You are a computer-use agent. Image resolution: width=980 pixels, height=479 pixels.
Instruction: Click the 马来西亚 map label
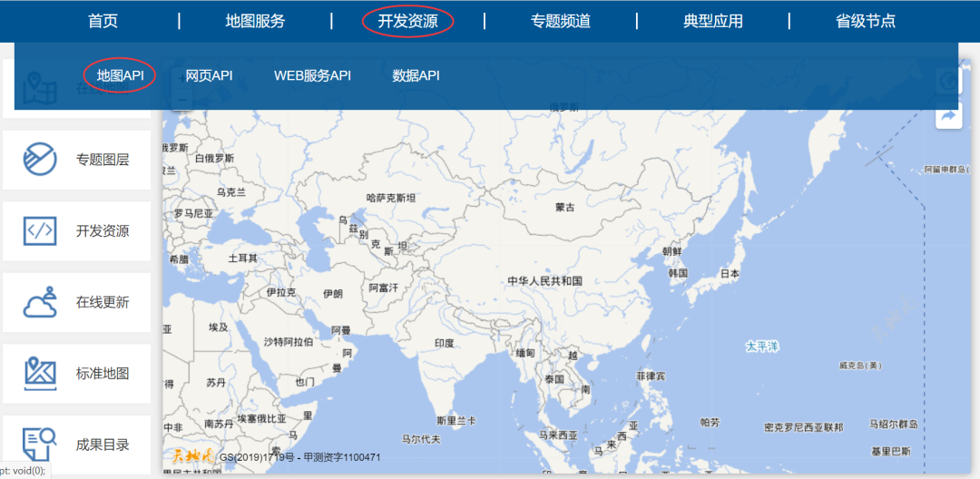(558, 434)
